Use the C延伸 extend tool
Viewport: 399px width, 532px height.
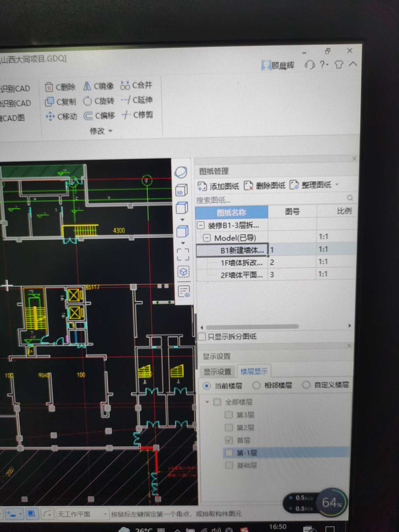point(137,100)
